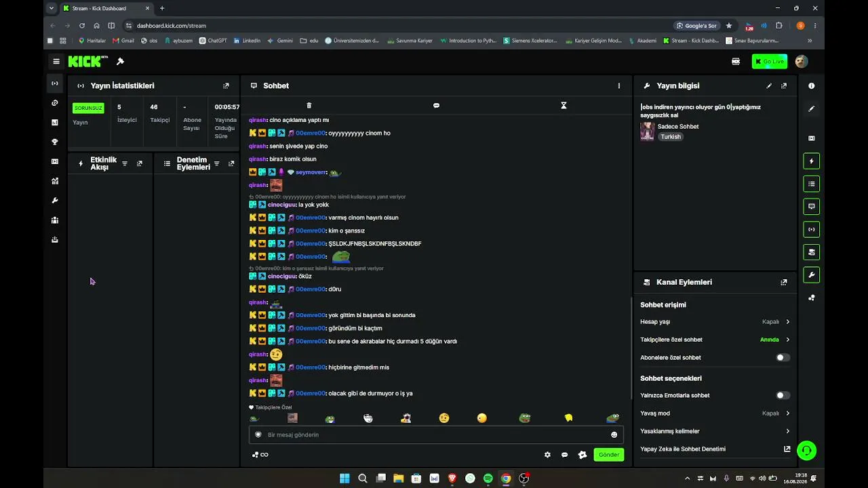Click the moderator hammer icon beside Kick logo
The image size is (868, 488).
120,62
